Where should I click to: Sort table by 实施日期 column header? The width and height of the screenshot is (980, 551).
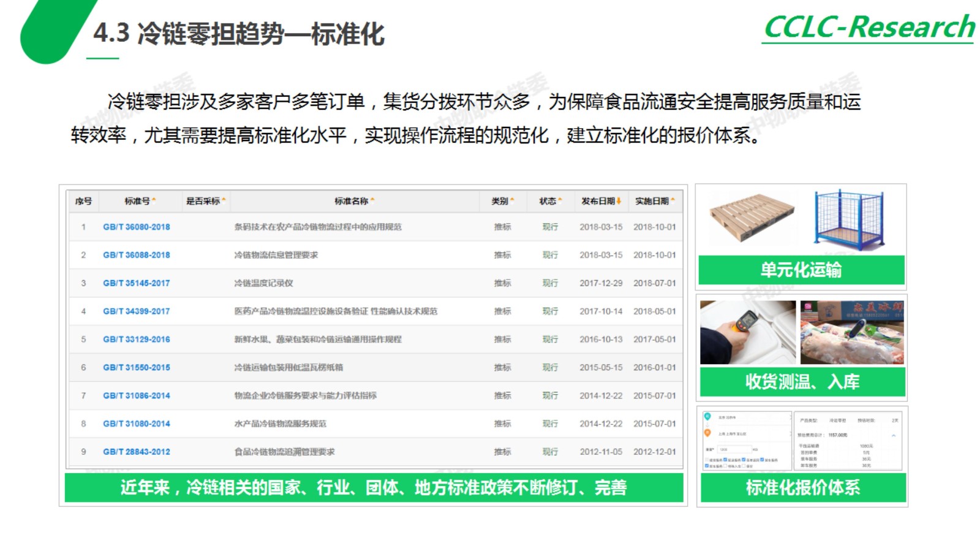tap(655, 201)
